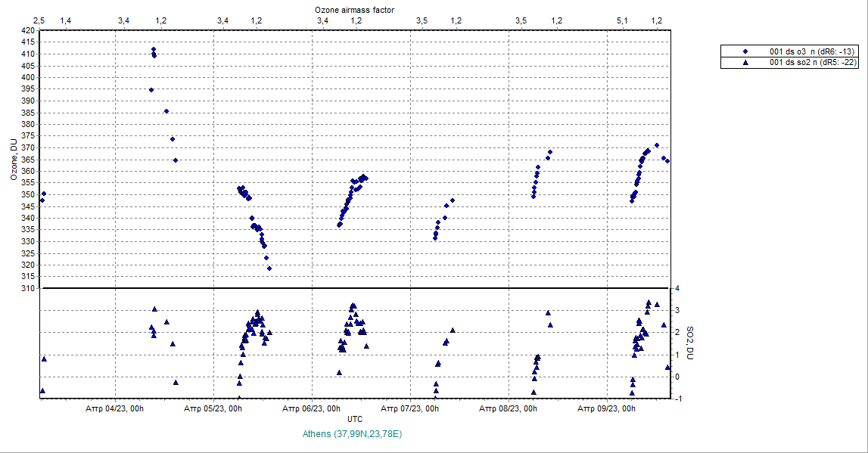Viewport: 868px width, 453px height.
Task: Click the 'Ozone airmass factor' top axis title
Action: tap(353, 8)
